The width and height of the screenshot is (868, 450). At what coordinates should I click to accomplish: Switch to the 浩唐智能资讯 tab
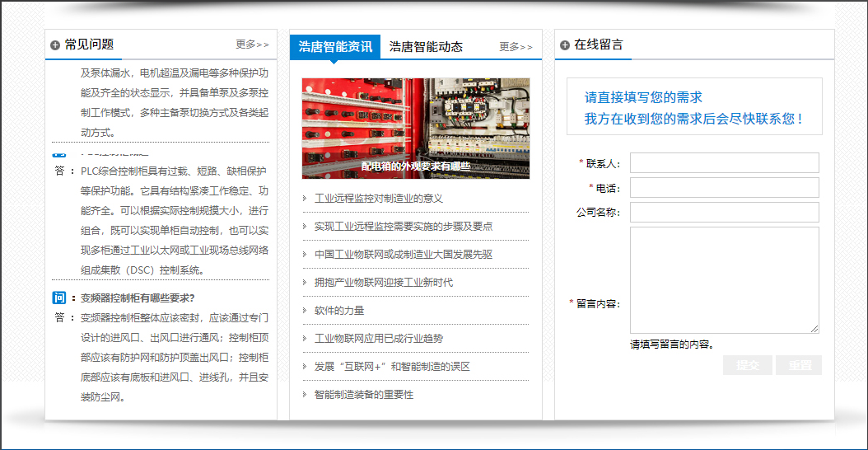pos(334,47)
